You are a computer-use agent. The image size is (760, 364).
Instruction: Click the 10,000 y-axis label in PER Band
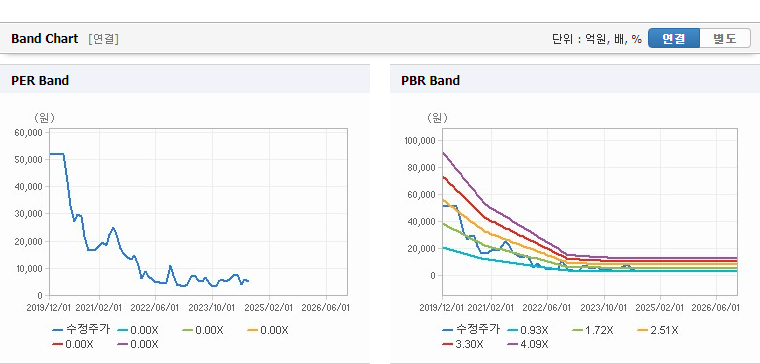(x=31, y=268)
